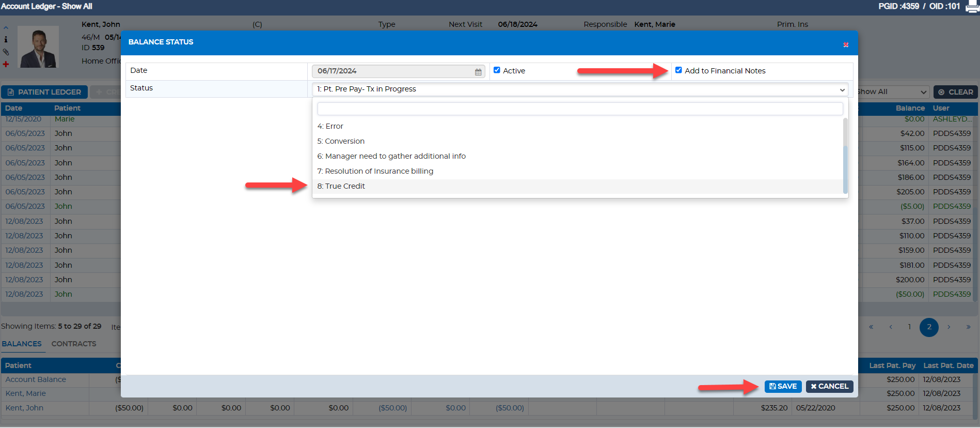Collapse patient header with chevron icon
This screenshot has height=428, width=980.
tap(6, 28)
